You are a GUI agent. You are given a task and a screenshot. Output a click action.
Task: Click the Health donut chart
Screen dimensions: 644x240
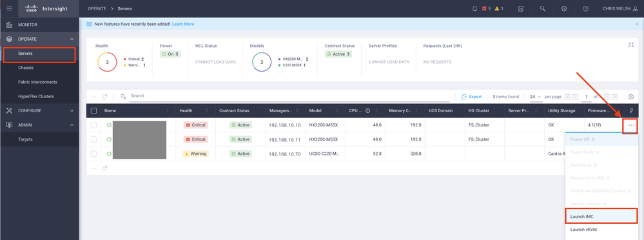(x=107, y=62)
